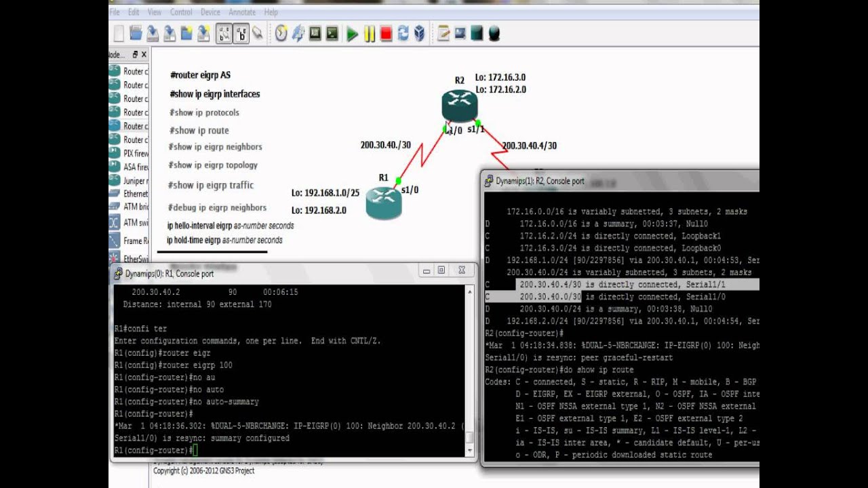The height and width of the screenshot is (488, 868).
Task: Start all devices with green play
Action: pos(352,33)
